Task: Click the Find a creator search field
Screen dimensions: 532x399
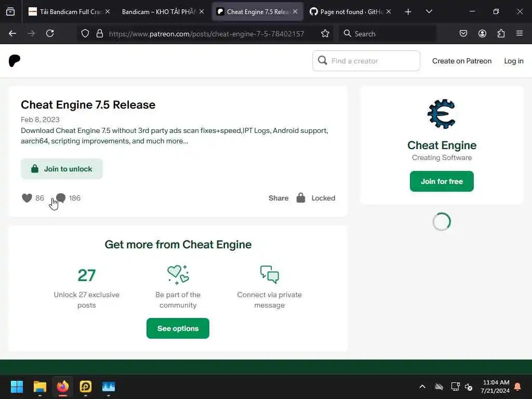Action: (366, 61)
